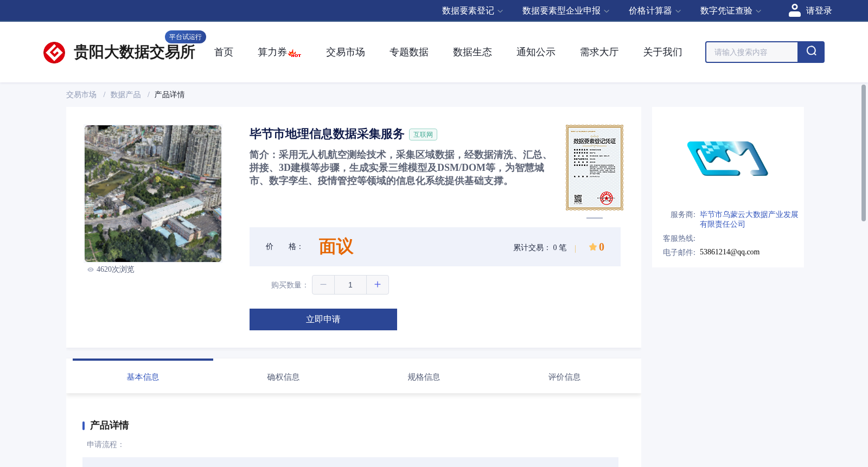The image size is (868, 467).
Task: Open the 算力券 menu item
Action: (x=272, y=52)
